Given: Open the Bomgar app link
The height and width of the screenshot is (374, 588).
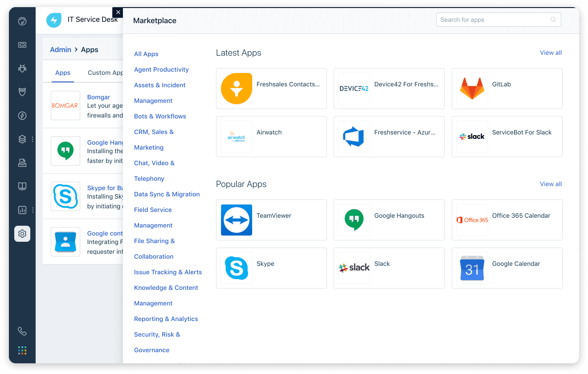Looking at the screenshot, I should pyautogui.click(x=98, y=97).
